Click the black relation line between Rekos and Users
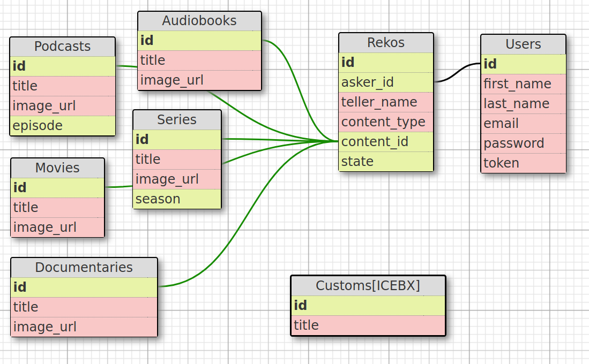589x364 pixels. pyautogui.click(x=458, y=72)
